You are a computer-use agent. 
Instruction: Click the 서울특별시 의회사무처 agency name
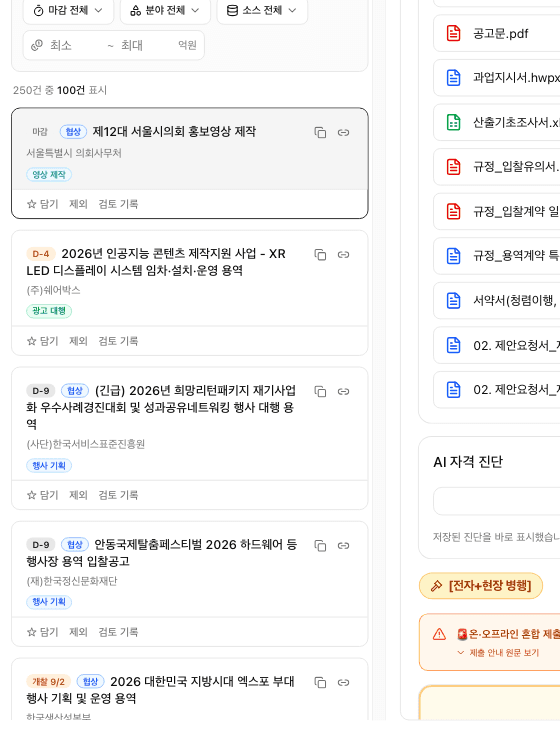pos(74,153)
